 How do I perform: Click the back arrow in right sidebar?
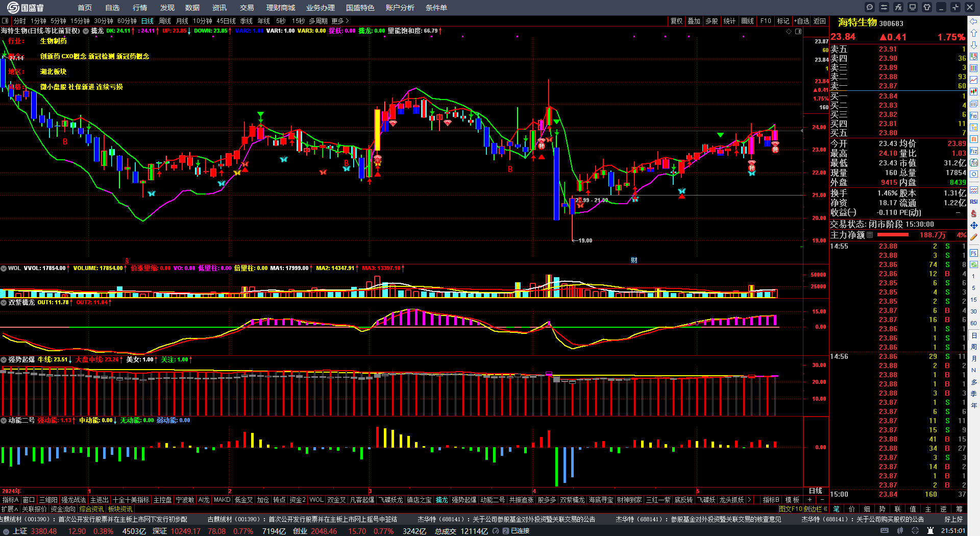point(974,21)
